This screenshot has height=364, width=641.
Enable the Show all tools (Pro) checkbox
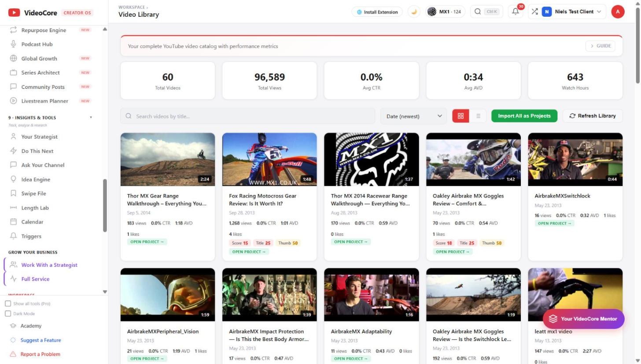[8, 304]
